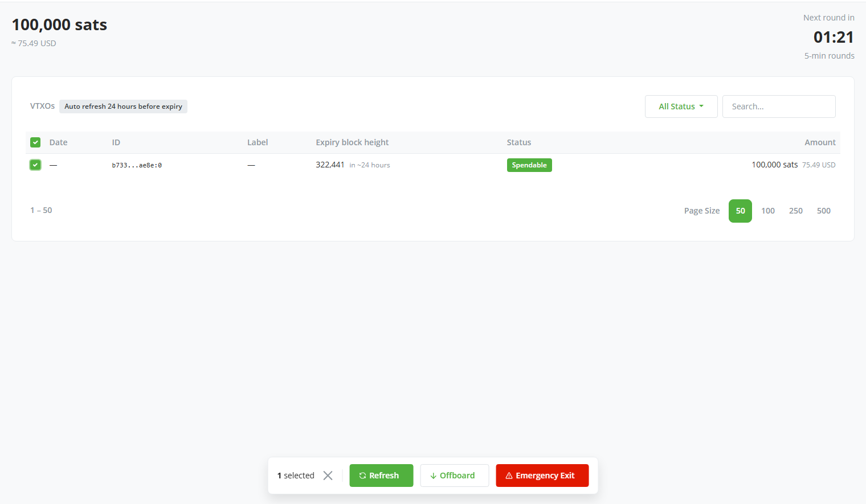Sort by the Date column header
Viewport: 866px width, 504px height.
point(58,142)
